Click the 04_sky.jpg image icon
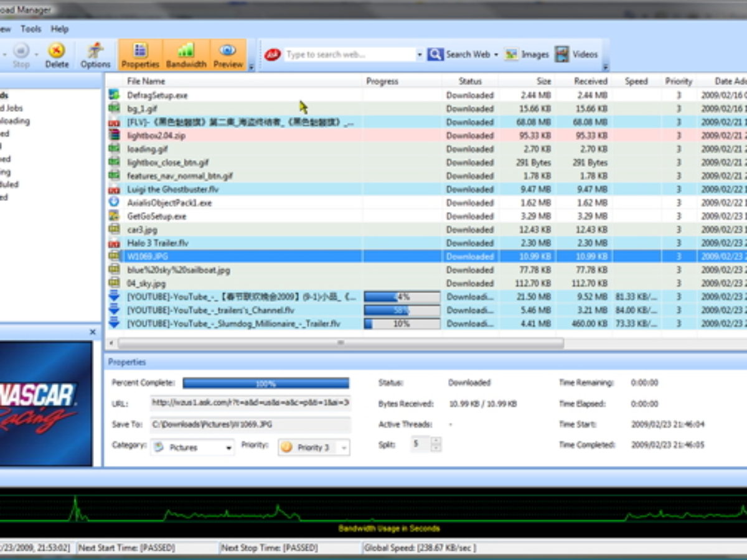The width and height of the screenshot is (747, 560). click(x=114, y=283)
